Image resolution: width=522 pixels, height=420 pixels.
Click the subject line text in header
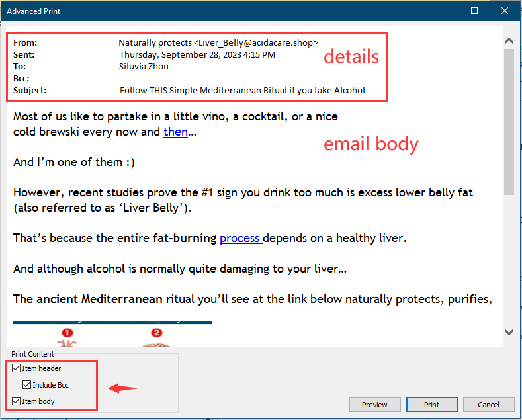pos(242,90)
